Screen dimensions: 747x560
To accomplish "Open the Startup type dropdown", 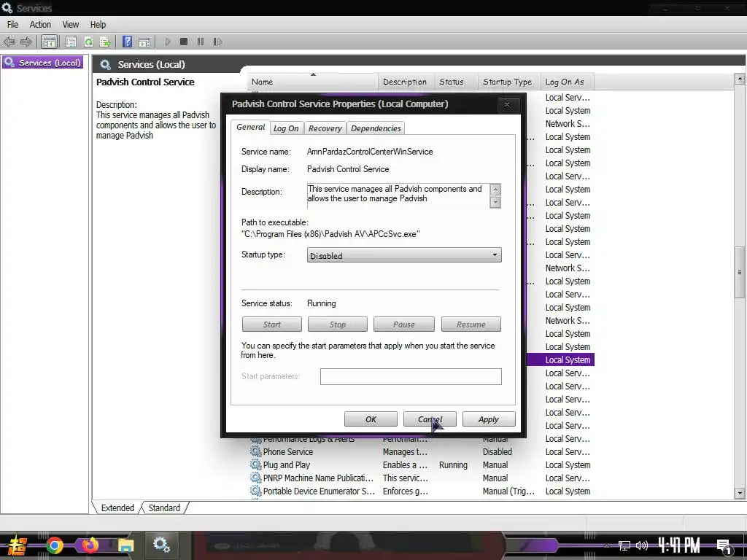I will coord(404,255).
